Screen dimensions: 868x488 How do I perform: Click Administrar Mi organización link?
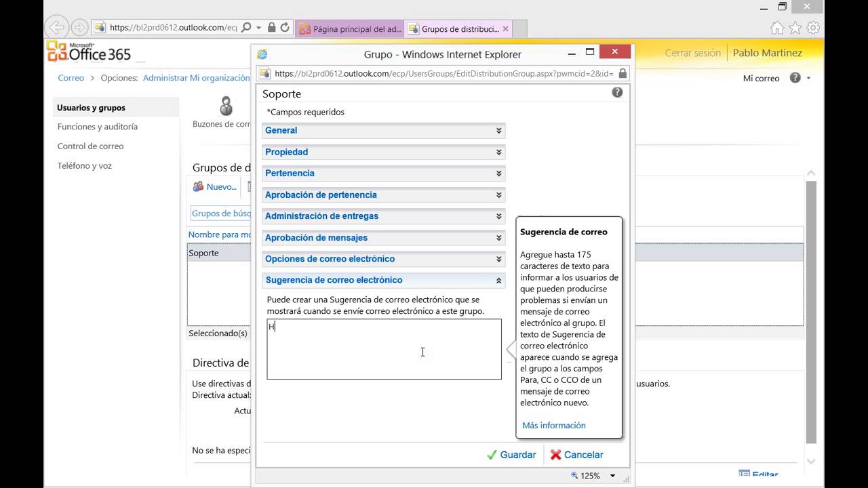pyautogui.click(x=196, y=78)
